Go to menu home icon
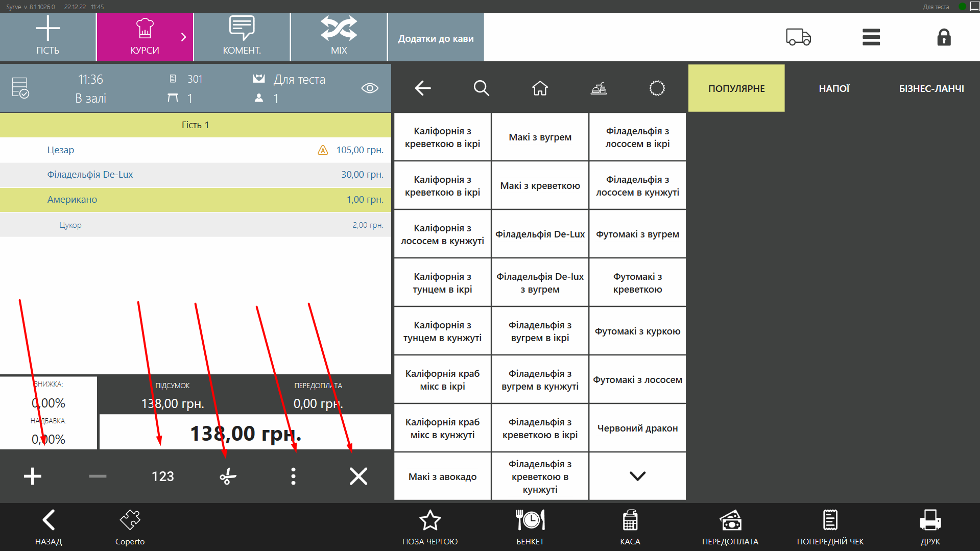The width and height of the screenshot is (980, 551). tap(540, 88)
